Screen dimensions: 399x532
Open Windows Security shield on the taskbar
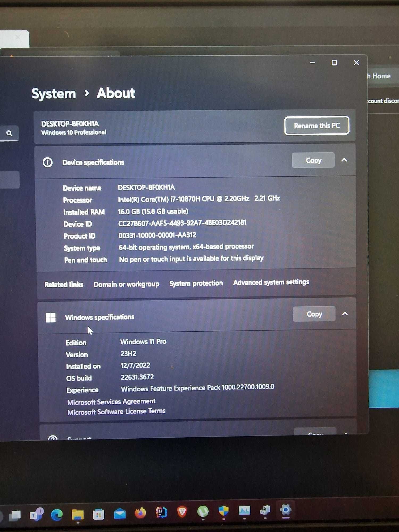click(223, 511)
